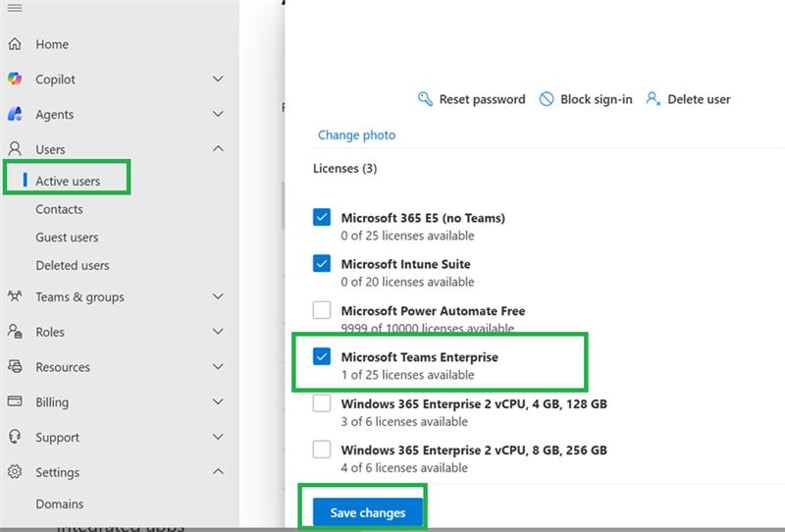
Task: Click the Change photo link
Action: (356, 134)
